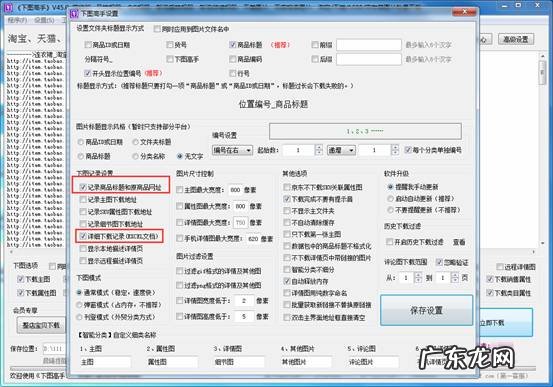Enable 同时应用到图片文件名中 checkbox
This screenshot has height=387, width=553.
pyautogui.click(x=157, y=29)
